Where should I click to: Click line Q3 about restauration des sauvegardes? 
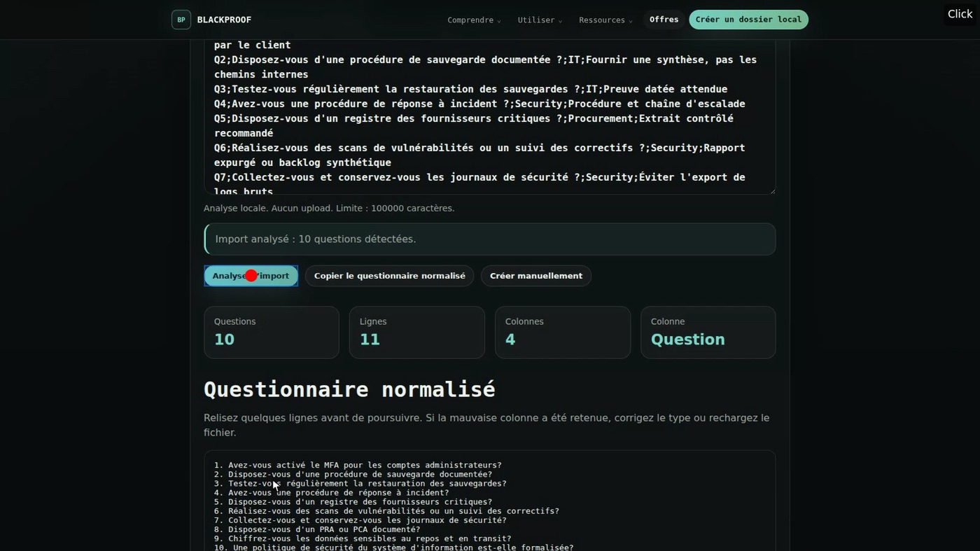tap(470, 89)
